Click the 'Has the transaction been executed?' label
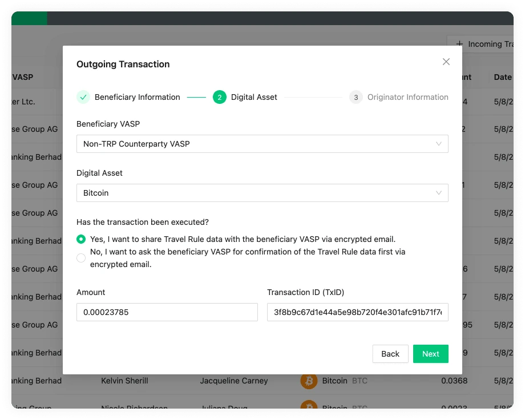Screen dimensions: 525x420 143,222
